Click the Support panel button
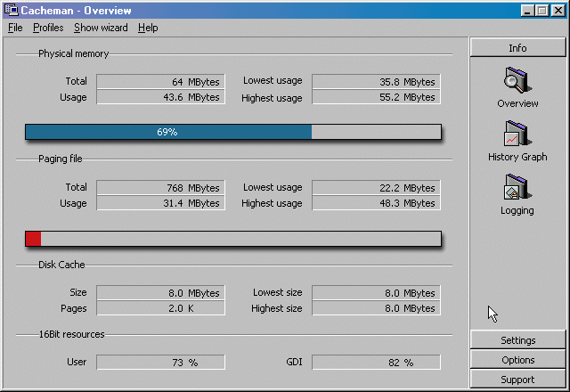570x392 pixels. coord(517,379)
